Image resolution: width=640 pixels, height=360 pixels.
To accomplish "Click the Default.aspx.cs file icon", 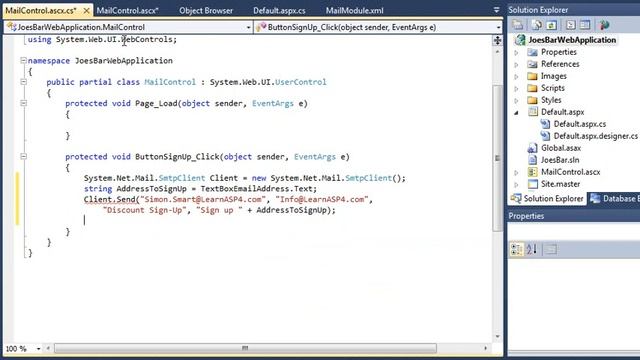I will [x=545, y=124].
